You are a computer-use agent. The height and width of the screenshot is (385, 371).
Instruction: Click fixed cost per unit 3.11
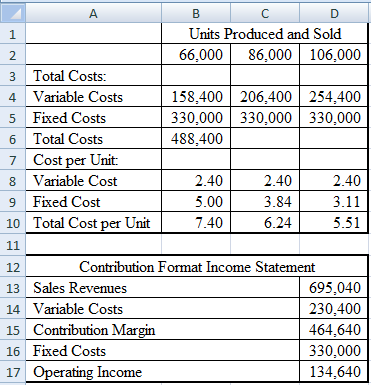(334, 202)
